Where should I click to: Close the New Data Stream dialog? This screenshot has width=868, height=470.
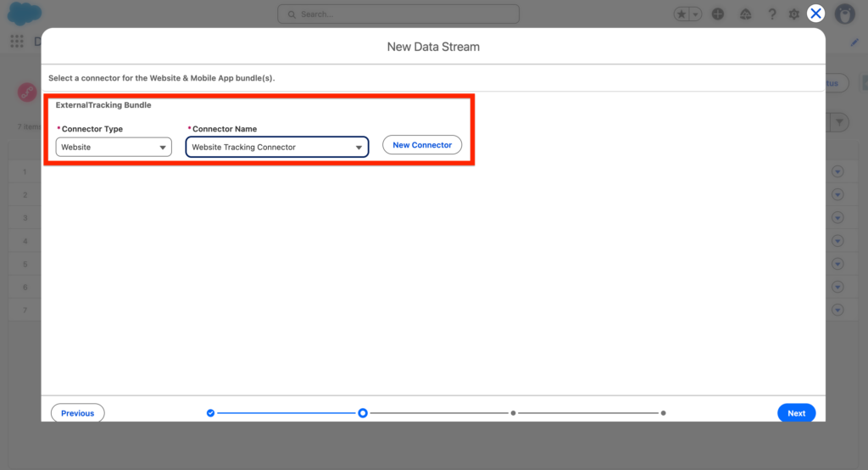pyautogui.click(x=815, y=13)
